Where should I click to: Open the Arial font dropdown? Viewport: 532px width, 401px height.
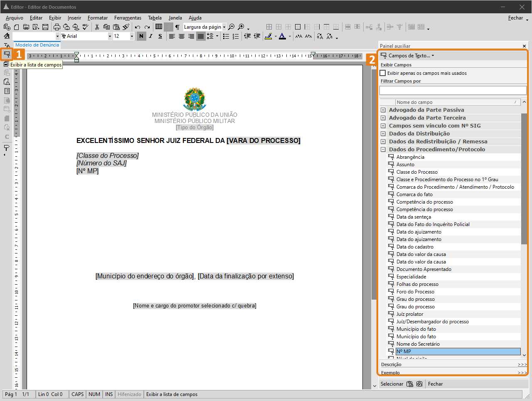(x=110, y=36)
